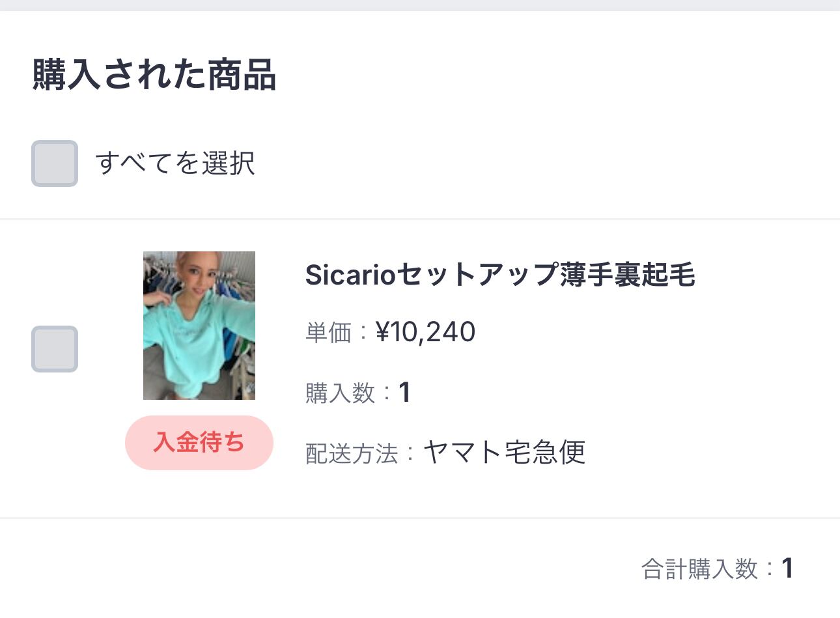Click the 入金待ち status badge

point(199,443)
